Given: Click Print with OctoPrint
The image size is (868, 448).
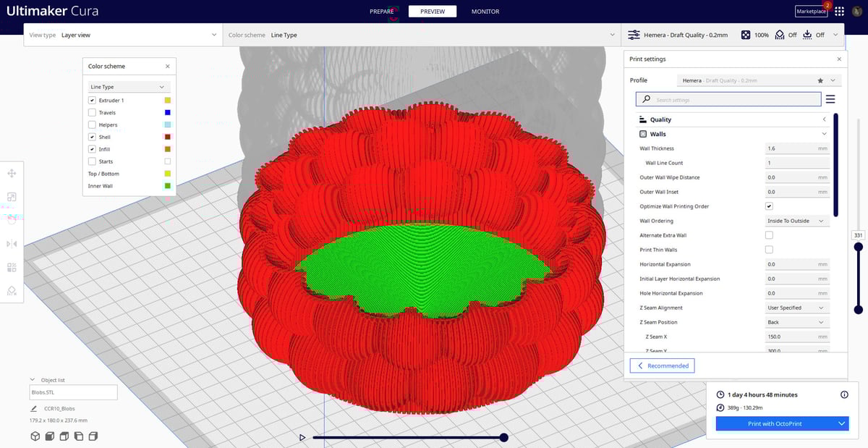Looking at the screenshot, I should point(775,423).
